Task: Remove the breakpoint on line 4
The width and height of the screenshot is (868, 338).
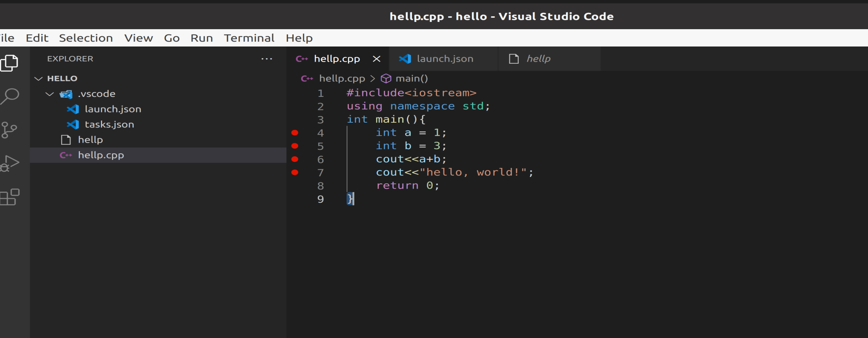Action: coord(295,133)
